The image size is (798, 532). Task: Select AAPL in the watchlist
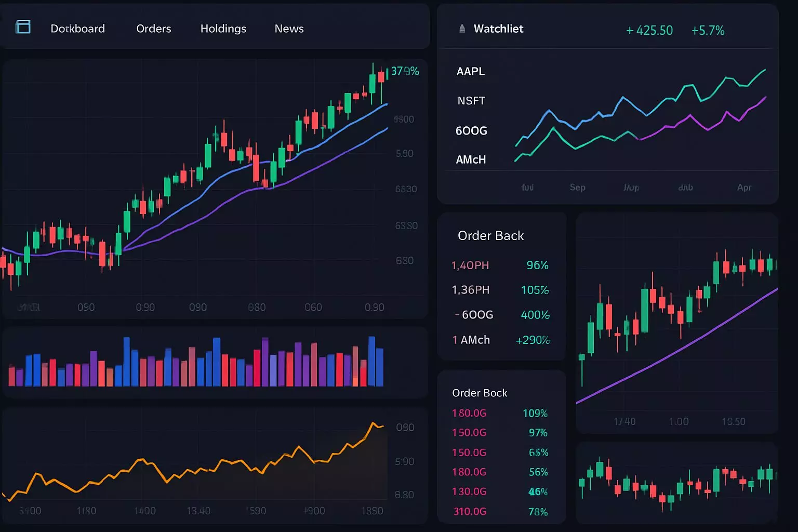[471, 71]
